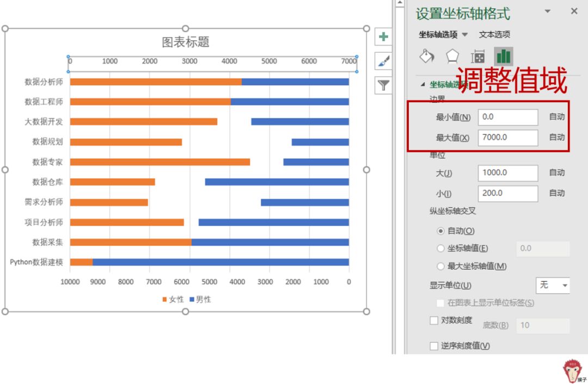Image resolution: width=588 pixels, height=384 pixels.
Task: Open the Chart Styles paintbrush button
Action: click(383, 61)
